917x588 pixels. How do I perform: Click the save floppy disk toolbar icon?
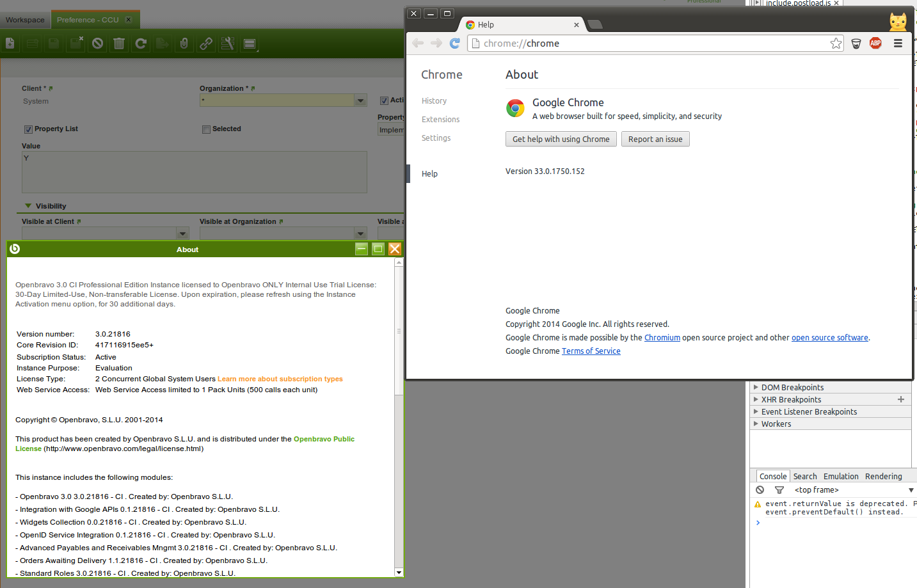point(54,44)
